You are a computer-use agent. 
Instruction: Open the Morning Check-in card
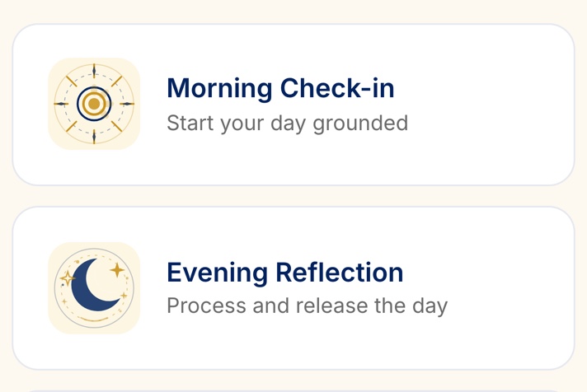[293, 105]
